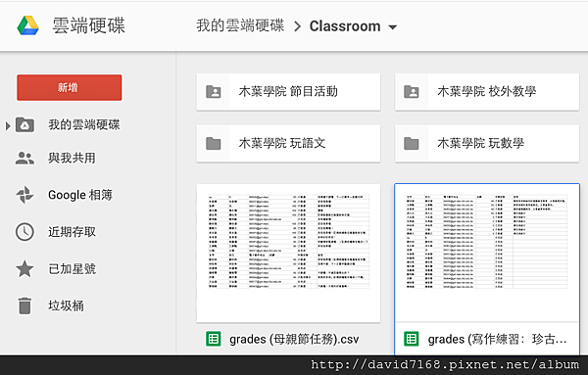Image resolution: width=588 pixels, height=375 pixels.
Task: Click the Classroom breadcrumb title
Action: pyautogui.click(x=345, y=26)
